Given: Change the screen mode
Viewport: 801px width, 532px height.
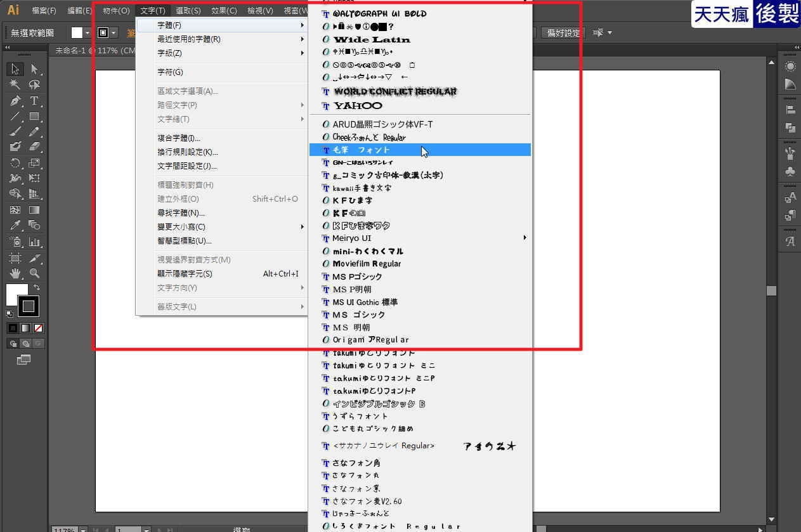Looking at the screenshot, I should click(23, 360).
